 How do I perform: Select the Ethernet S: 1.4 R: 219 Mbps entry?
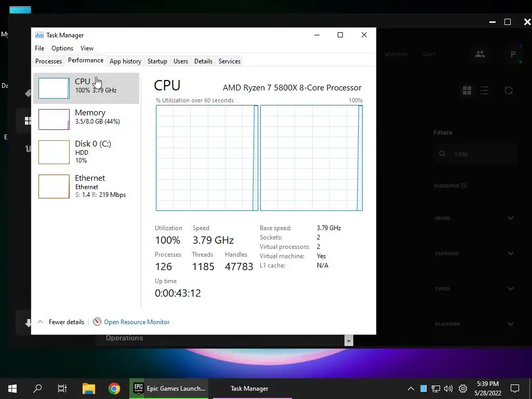click(x=86, y=187)
